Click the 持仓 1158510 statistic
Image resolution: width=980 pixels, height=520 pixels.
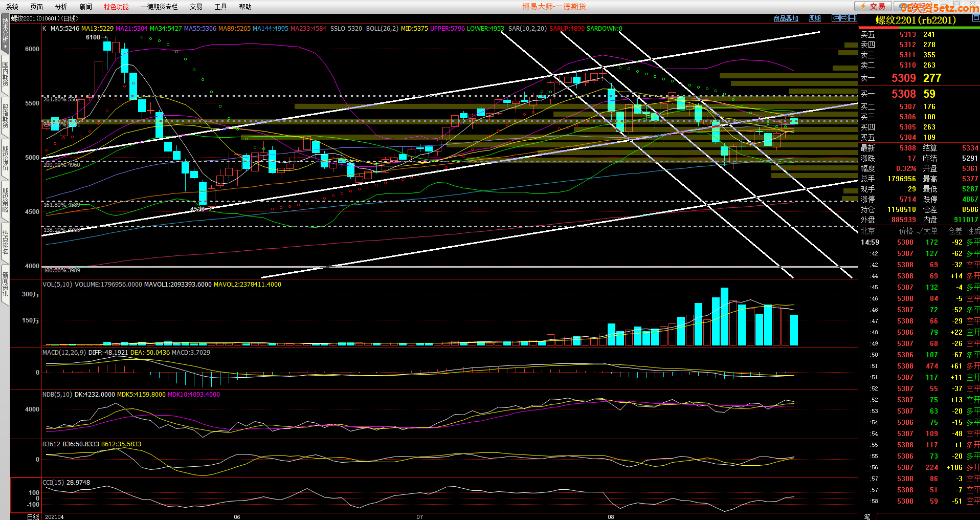(x=888, y=209)
